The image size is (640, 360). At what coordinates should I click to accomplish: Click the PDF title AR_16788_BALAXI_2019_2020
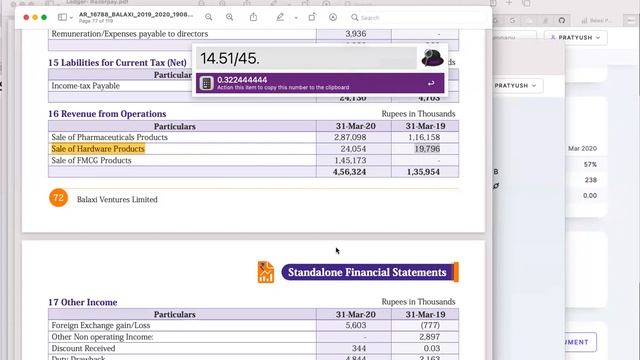(x=136, y=14)
